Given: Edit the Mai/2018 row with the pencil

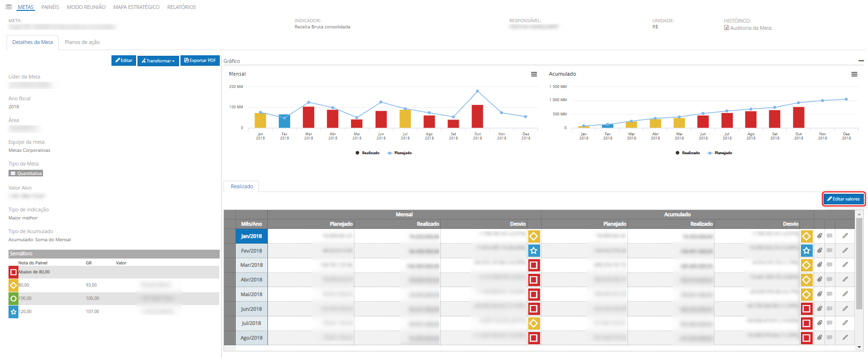Looking at the screenshot, I should click(x=845, y=294).
